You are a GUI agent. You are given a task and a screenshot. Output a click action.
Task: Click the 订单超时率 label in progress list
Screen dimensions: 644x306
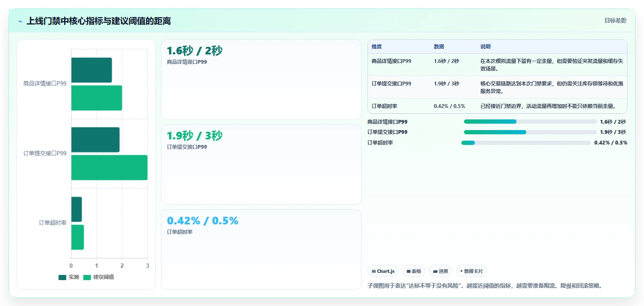[x=380, y=143]
